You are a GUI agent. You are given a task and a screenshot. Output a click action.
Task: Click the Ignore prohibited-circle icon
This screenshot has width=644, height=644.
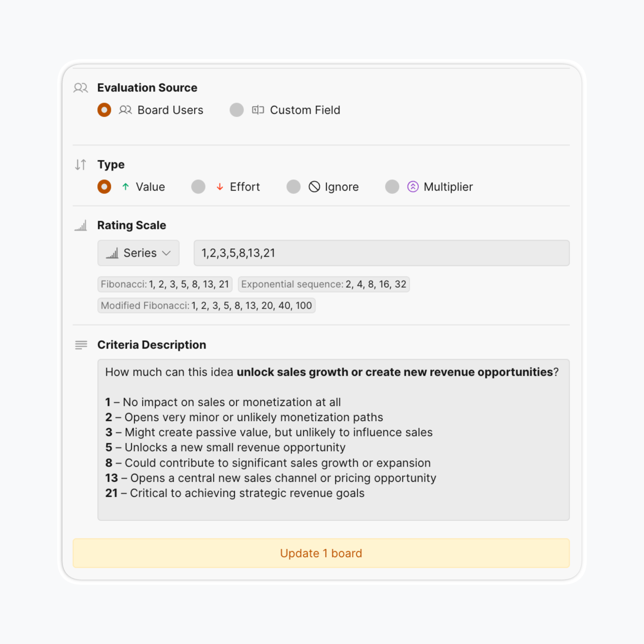[x=314, y=187]
